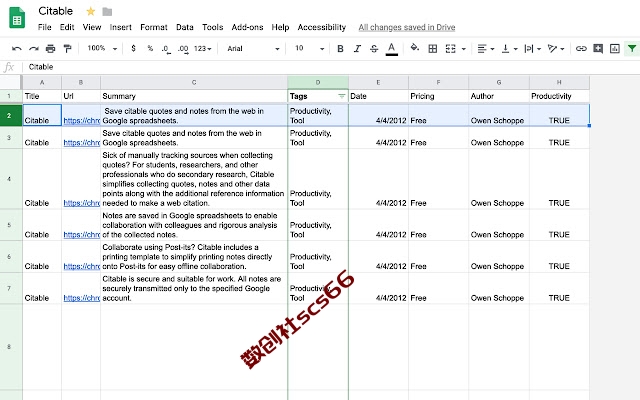Select the Date header cell

[x=378, y=96]
